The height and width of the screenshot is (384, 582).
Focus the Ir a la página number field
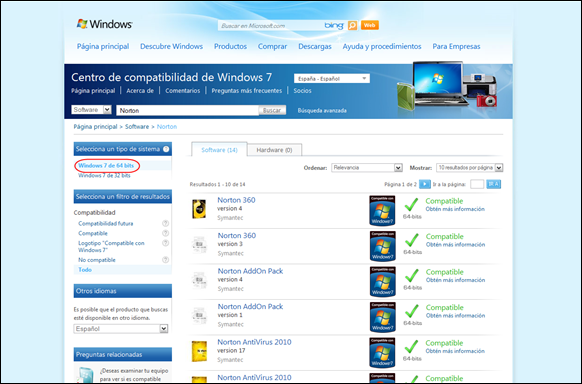(477, 184)
